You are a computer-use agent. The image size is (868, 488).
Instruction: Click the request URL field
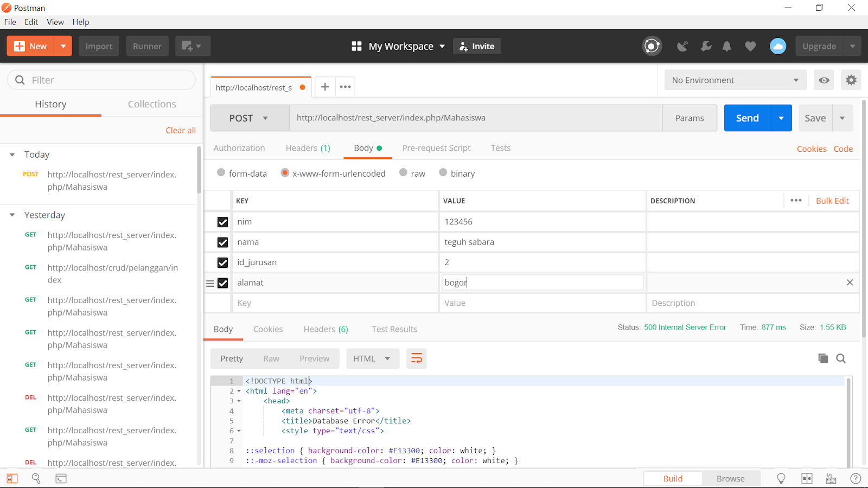click(x=476, y=118)
